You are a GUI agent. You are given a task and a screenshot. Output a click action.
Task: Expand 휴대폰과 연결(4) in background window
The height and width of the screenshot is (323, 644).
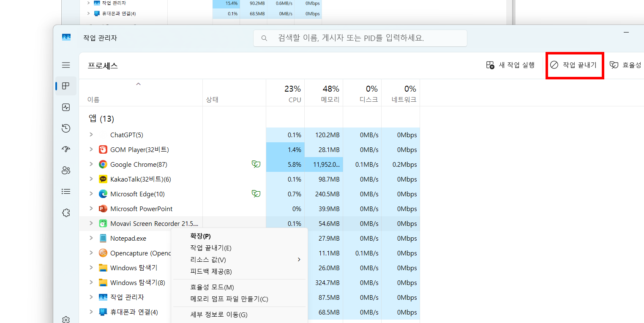click(x=88, y=14)
